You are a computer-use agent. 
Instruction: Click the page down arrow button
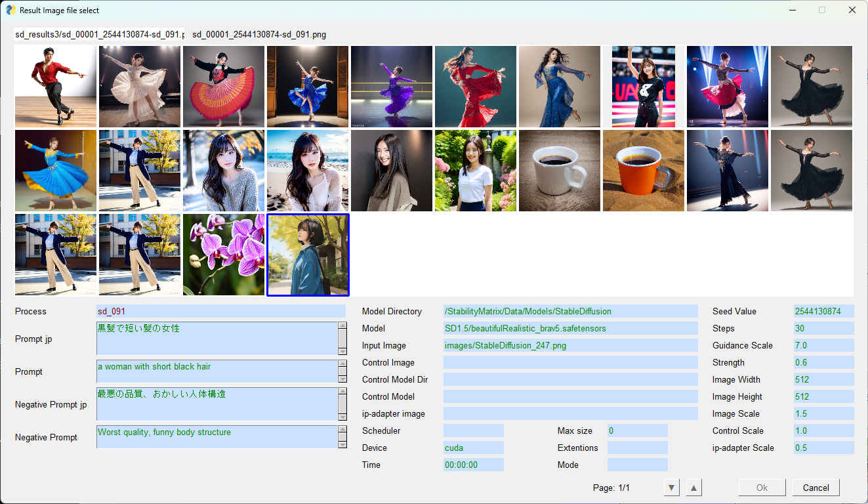point(671,488)
